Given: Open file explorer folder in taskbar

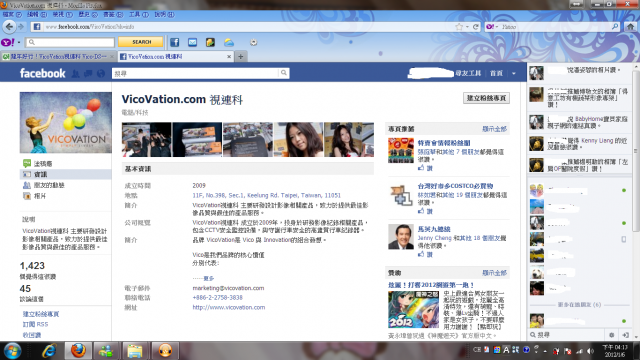Looking at the screenshot, I should click(135, 351).
